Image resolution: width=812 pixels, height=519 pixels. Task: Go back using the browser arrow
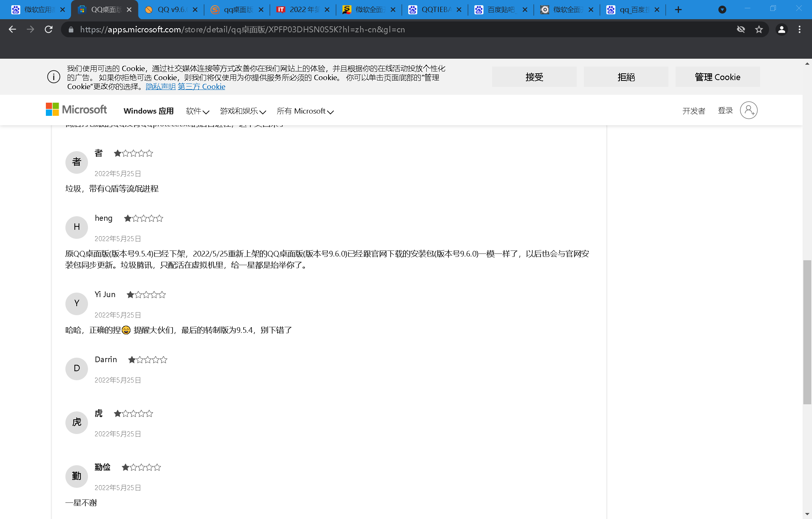tap(12, 29)
